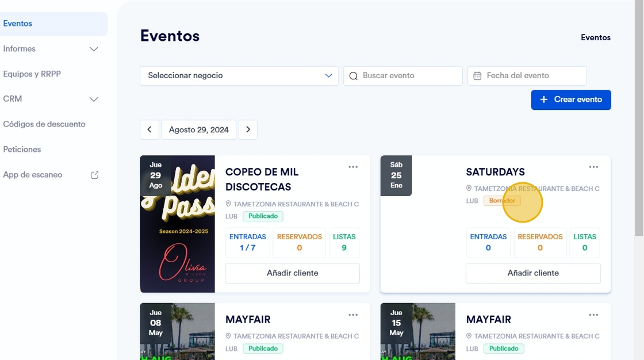Expand the Informes chevron arrow
The image size is (644, 360).
[x=94, y=49]
